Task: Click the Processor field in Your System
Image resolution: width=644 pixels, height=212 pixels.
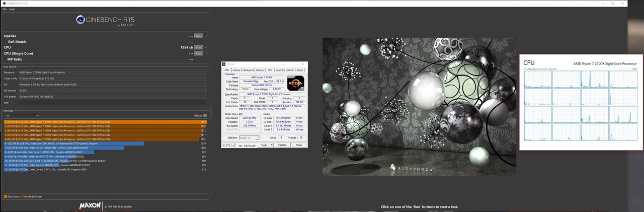Action: 112,73
